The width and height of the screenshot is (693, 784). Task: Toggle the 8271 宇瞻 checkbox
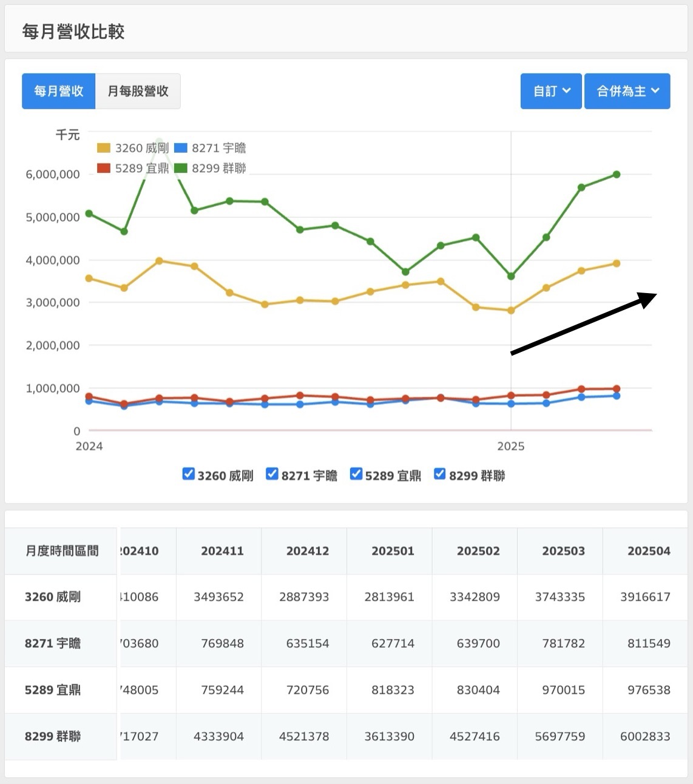(x=272, y=475)
